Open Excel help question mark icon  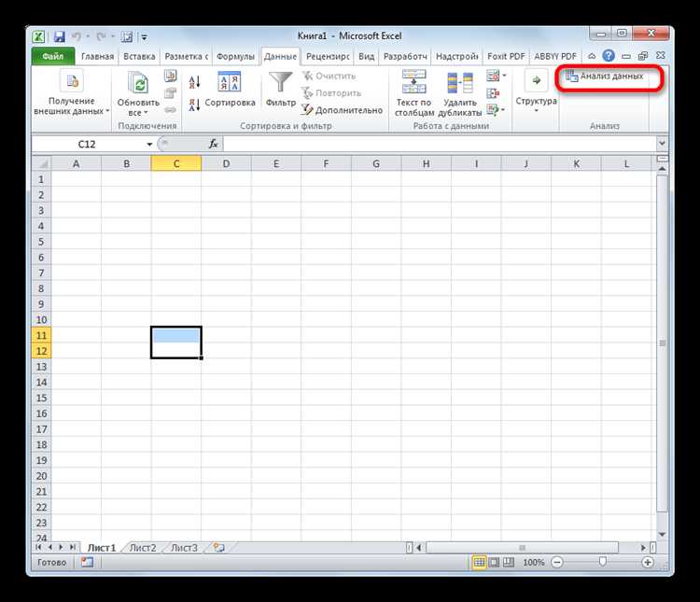click(608, 56)
